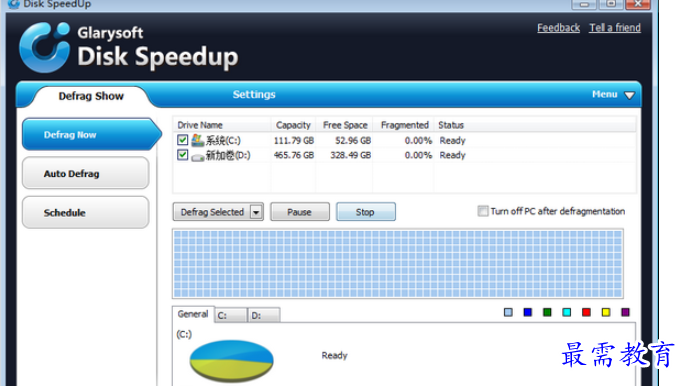
Task: Open the Tell a friend link
Action: click(x=615, y=28)
